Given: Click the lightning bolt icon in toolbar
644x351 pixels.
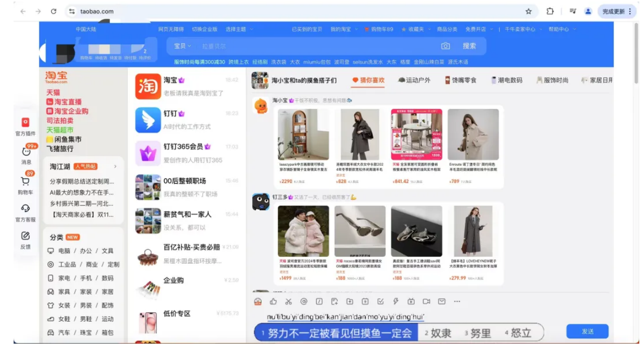Looking at the screenshot, I should [396, 301].
